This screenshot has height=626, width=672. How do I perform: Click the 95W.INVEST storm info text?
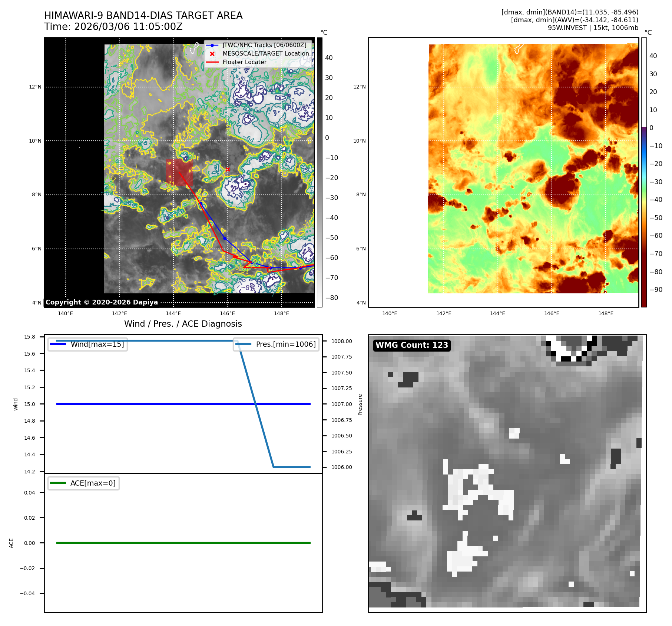593,28
